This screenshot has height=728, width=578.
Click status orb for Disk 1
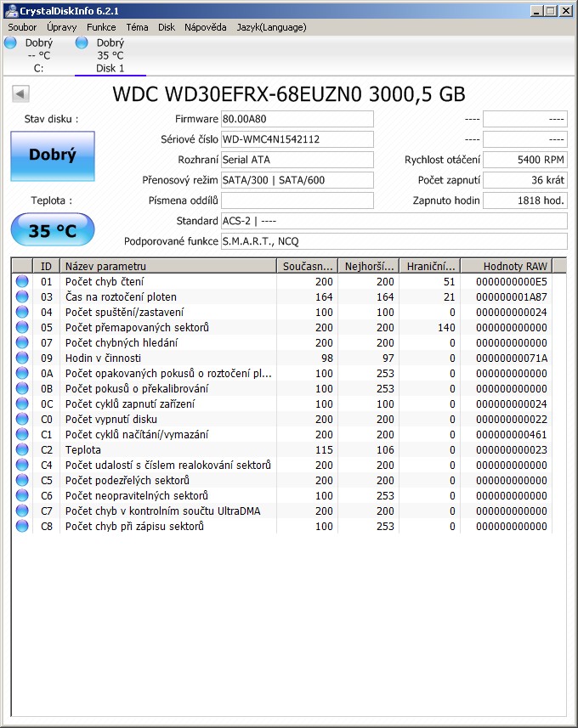(x=82, y=42)
